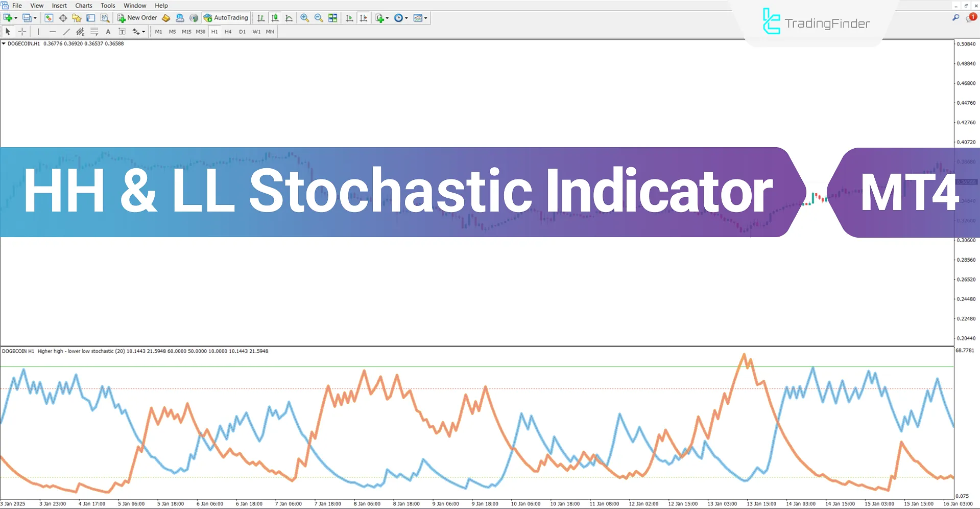Open the Window menu
This screenshot has height=509, width=980.
(135, 6)
